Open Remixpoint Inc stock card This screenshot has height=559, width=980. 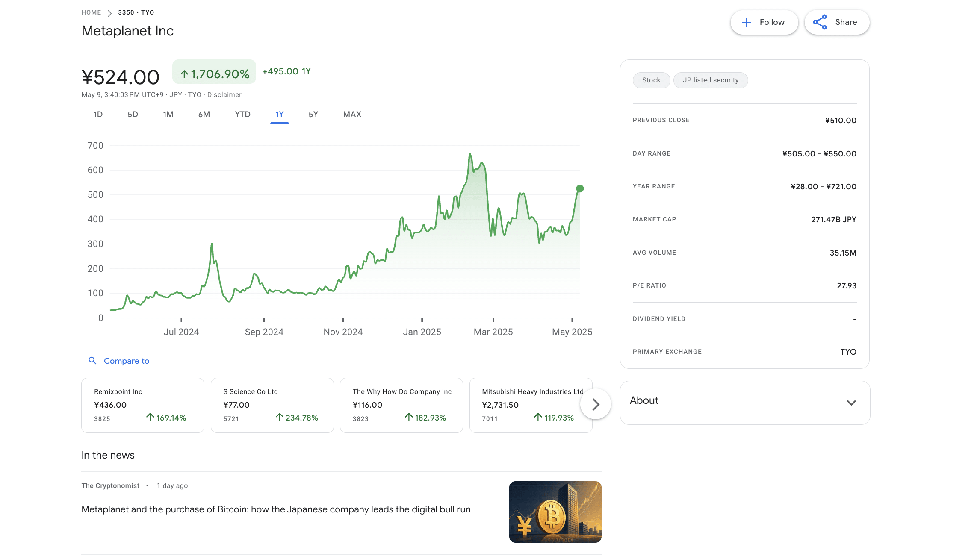(143, 405)
